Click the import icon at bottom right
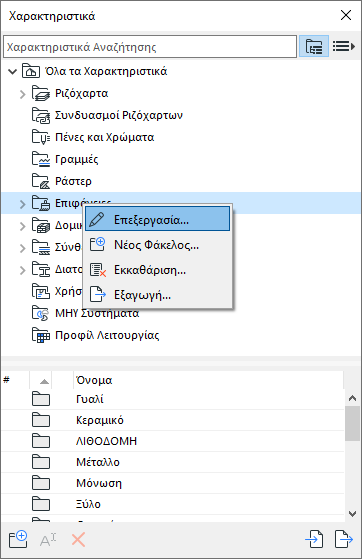362x559 pixels. pos(315,539)
